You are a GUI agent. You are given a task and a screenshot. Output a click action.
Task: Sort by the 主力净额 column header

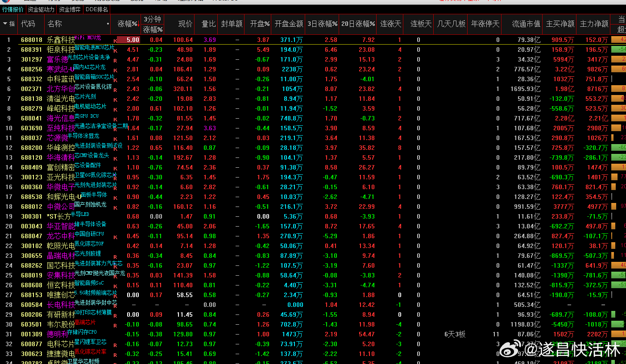[x=594, y=24]
